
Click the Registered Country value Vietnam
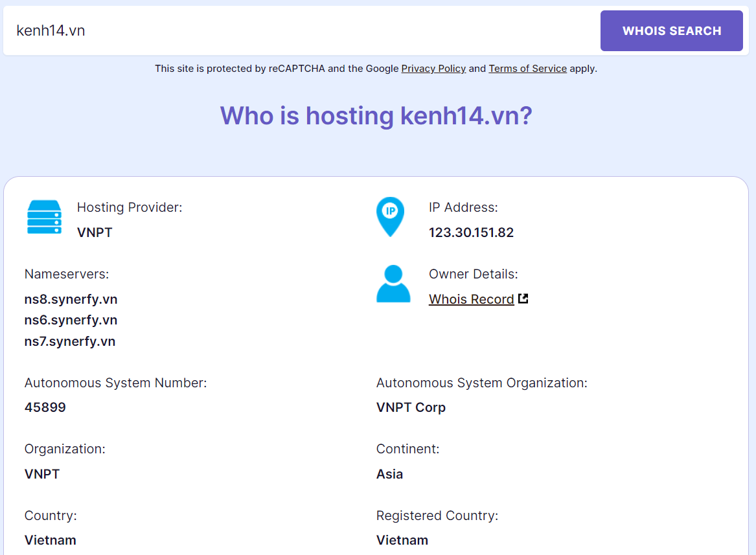402,540
